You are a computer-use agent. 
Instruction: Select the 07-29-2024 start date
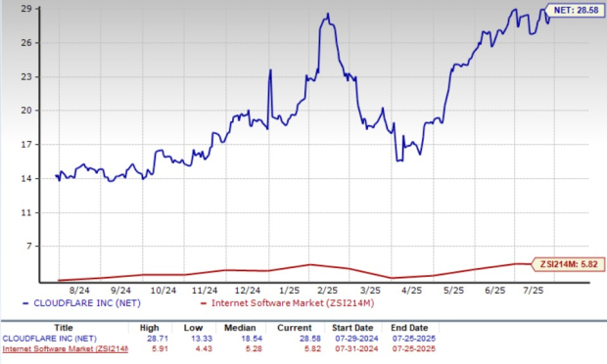pos(357,339)
